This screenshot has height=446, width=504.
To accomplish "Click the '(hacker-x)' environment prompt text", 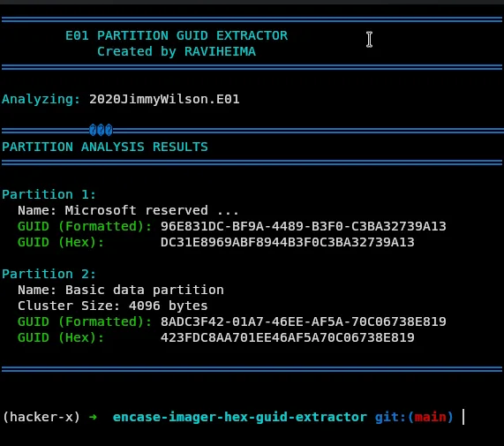I will point(41,417).
